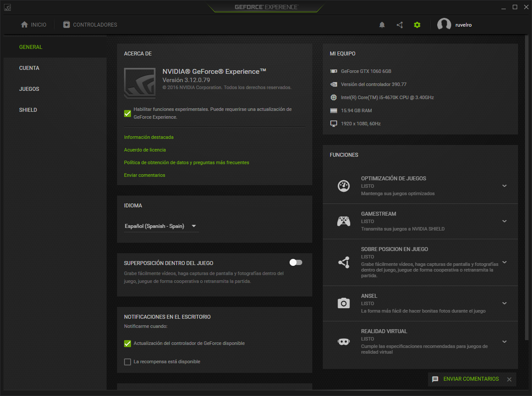Uncheck GeForce driver update notification checkbox
This screenshot has width=532, height=396.
(128, 344)
